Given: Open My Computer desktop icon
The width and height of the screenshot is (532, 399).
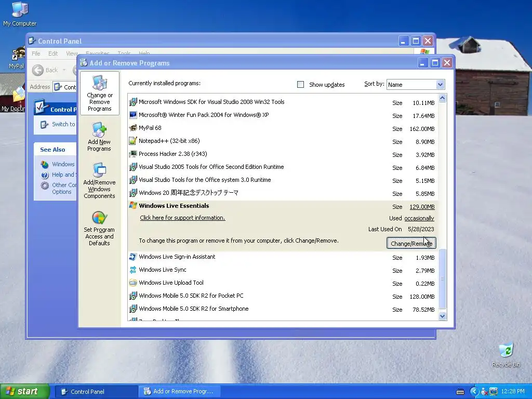Looking at the screenshot, I should [20, 14].
